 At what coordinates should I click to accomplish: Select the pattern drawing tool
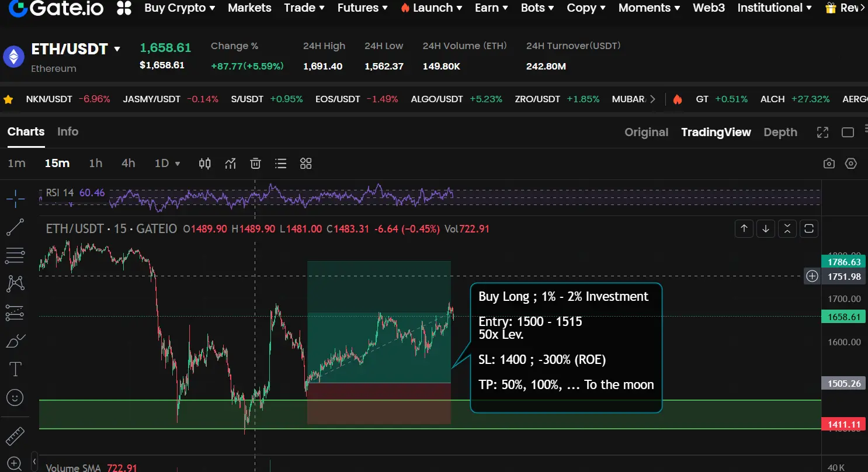(15, 284)
